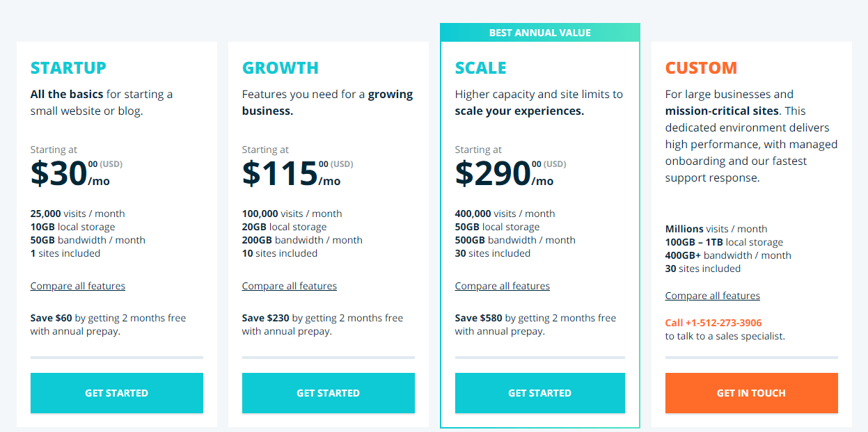Screen dimensions: 868x432
Task: Click Get Started under Startup plan
Action: click(x=117, y=393)
